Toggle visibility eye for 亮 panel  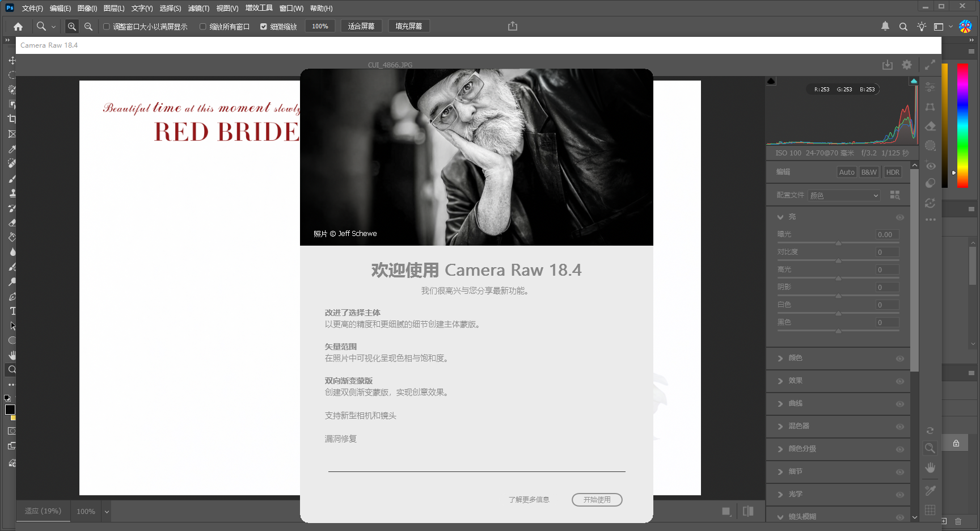[899, 217]
